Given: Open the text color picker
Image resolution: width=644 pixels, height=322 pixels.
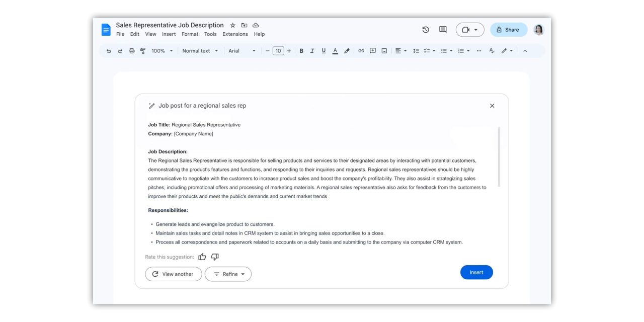Looking at the screenshot, I should pyautogui.click(x=335, y=51).
